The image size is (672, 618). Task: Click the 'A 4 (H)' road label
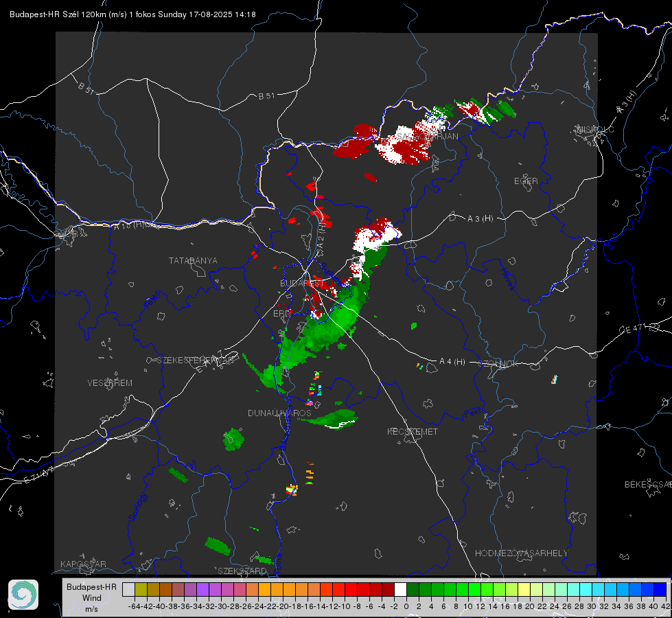(452, 362)
